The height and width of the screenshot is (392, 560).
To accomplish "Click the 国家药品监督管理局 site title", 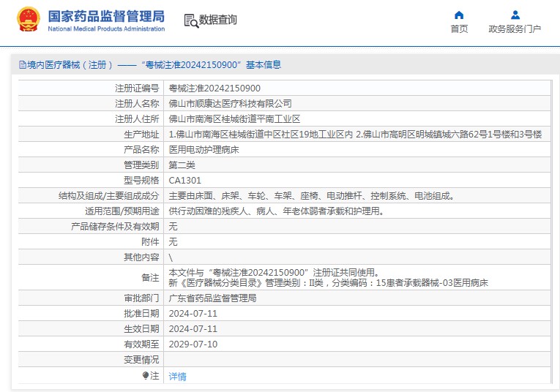I will coord(106,16).
